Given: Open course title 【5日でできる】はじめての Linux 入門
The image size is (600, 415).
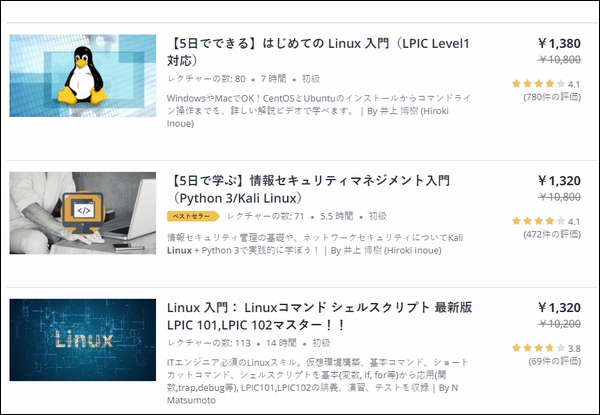Looking at the screenshot, I should pyautogui.click(x=318, y=52).
